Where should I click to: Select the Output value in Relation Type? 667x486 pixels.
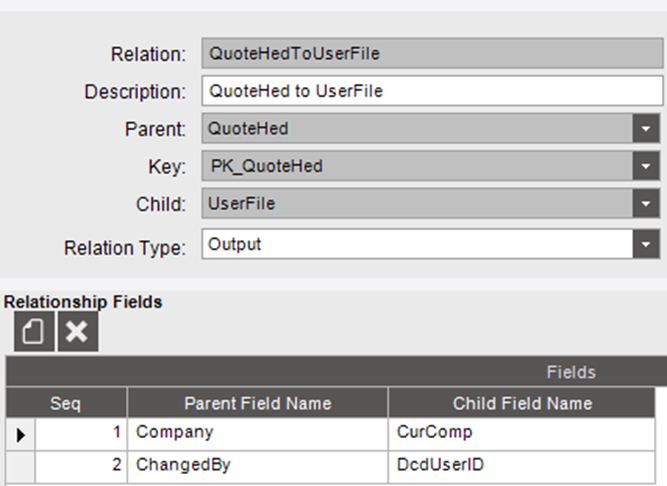235,244
